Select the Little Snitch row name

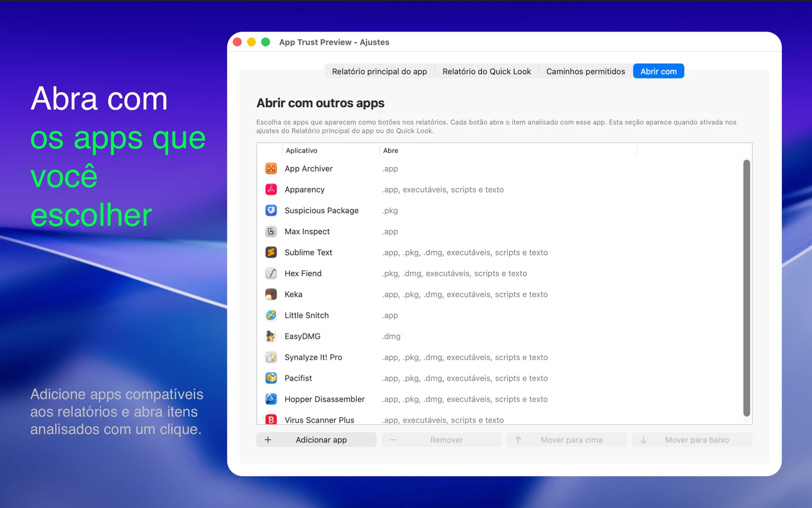[307, 315]
